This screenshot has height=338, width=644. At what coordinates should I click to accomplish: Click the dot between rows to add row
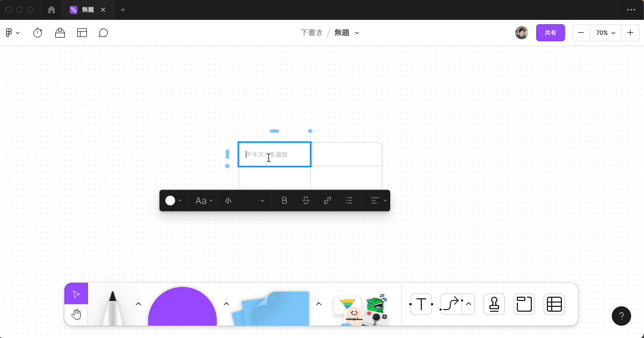click(228, 166)
